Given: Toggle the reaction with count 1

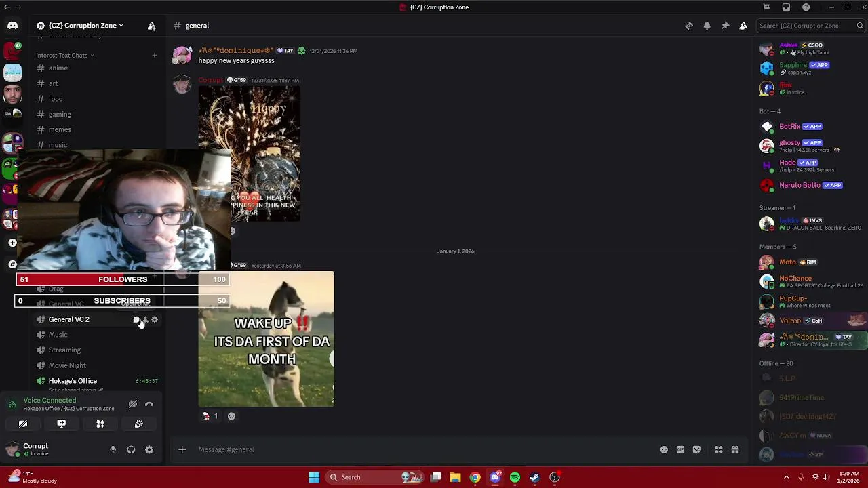Looking at the screenshot, I should coord(210,416).
